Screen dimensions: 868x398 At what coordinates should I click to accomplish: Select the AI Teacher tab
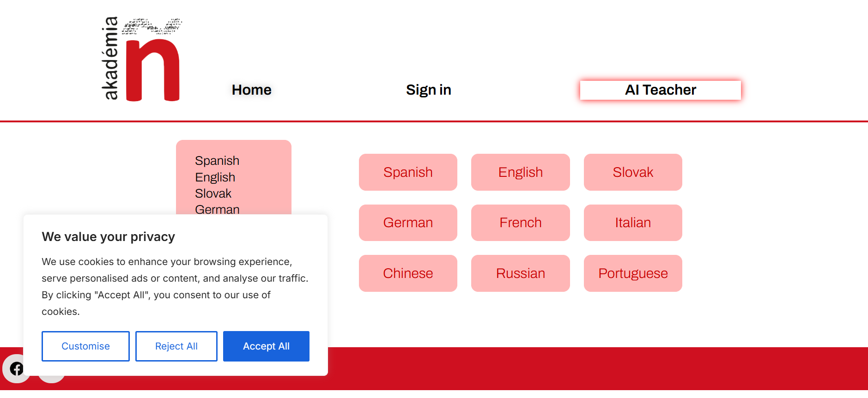[x=661, y=90]
